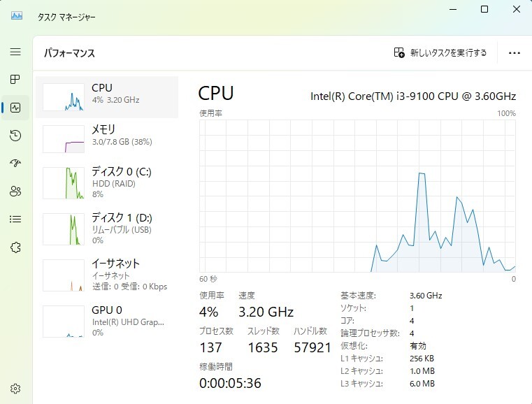
Task: Click the Task Manager app icon in title bar
Action: (17, 15)
